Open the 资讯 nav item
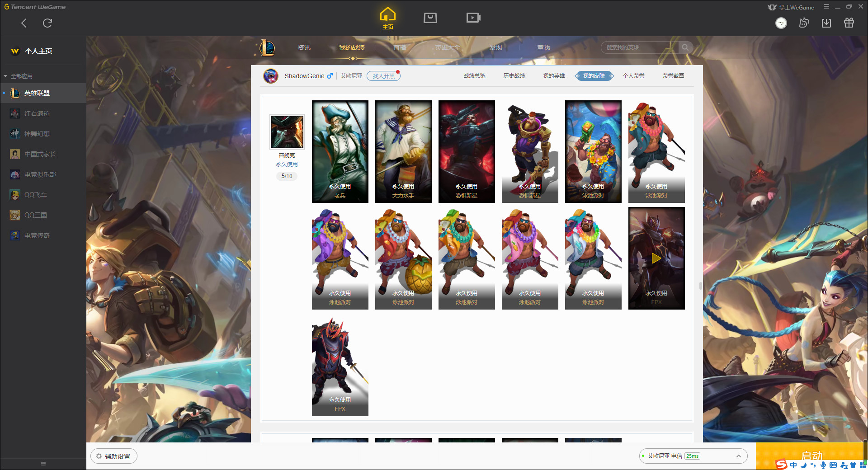 [x=304, y=47]
